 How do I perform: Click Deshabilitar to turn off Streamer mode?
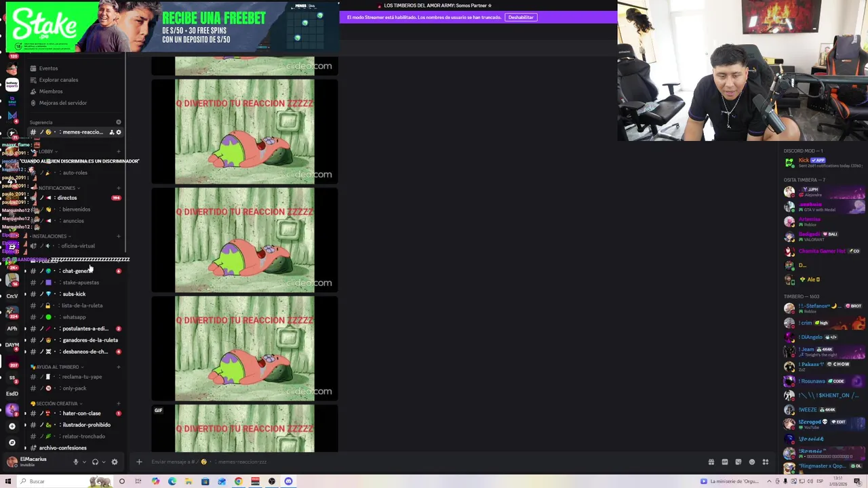pos(521,17)
